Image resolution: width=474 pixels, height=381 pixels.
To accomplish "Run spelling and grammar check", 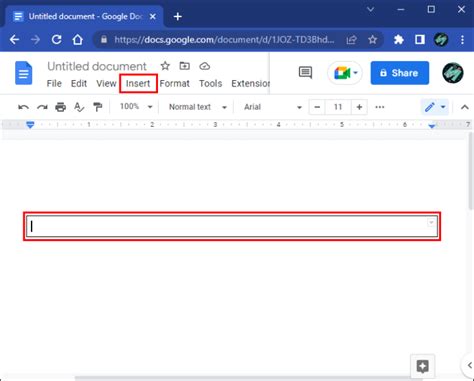I will 79,107.
